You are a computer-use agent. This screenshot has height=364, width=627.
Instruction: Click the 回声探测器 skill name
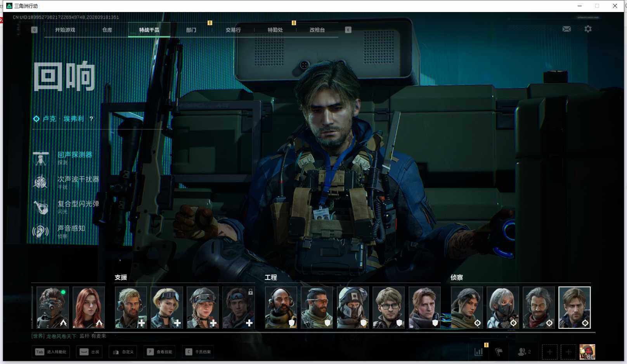[x=75, y=155]
